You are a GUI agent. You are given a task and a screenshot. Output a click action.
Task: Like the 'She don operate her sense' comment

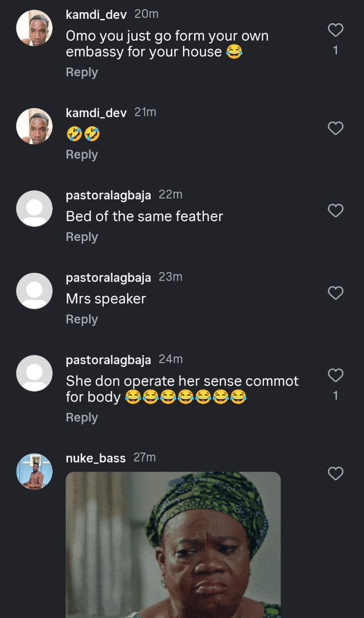tap(336, 375)
